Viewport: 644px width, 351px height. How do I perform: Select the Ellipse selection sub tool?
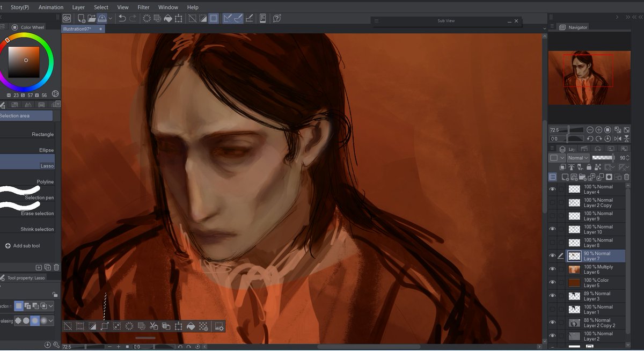27,150
